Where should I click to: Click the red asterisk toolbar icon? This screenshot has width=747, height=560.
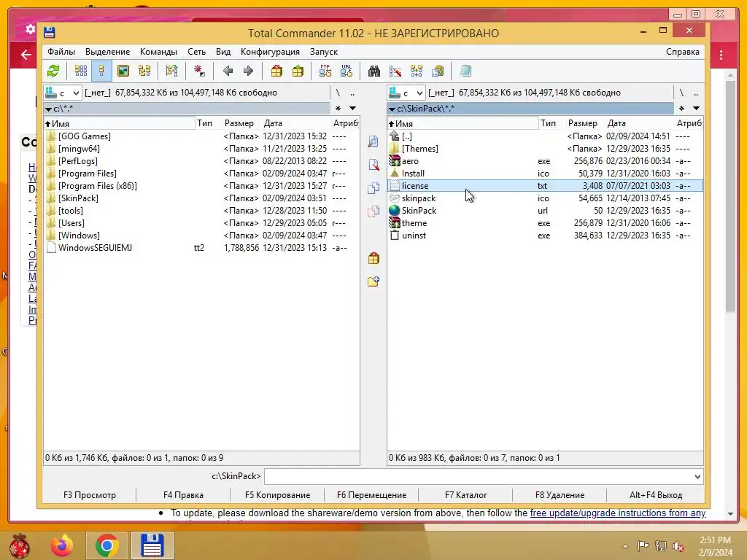(x=198, y=71)
